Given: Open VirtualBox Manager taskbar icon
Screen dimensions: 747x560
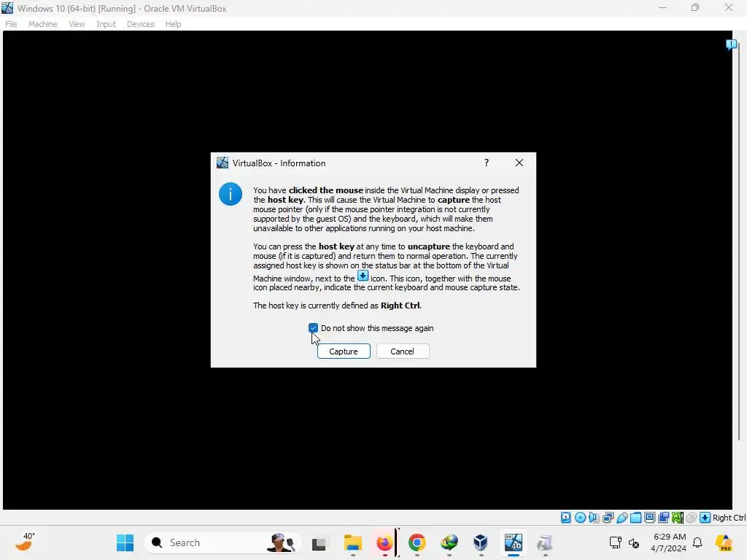Looking at the screenshot, I should click(x=481, y=542).
